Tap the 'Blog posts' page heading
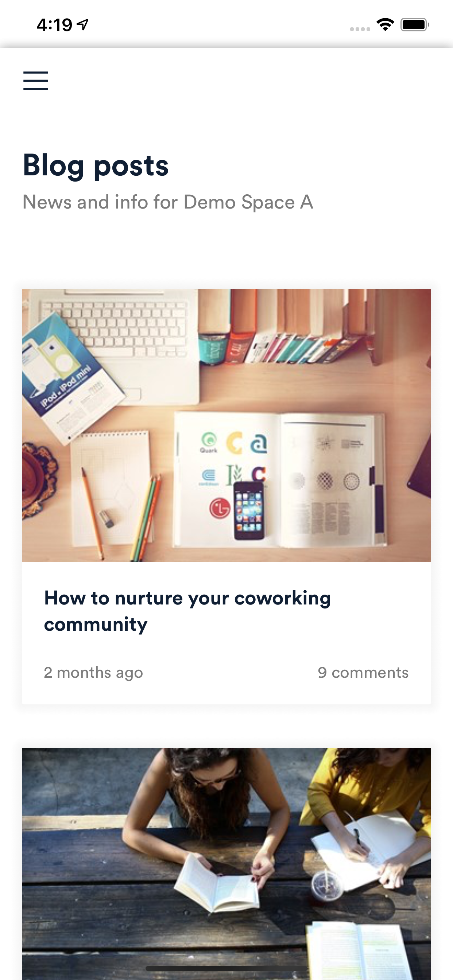 (x=96, y=166)
